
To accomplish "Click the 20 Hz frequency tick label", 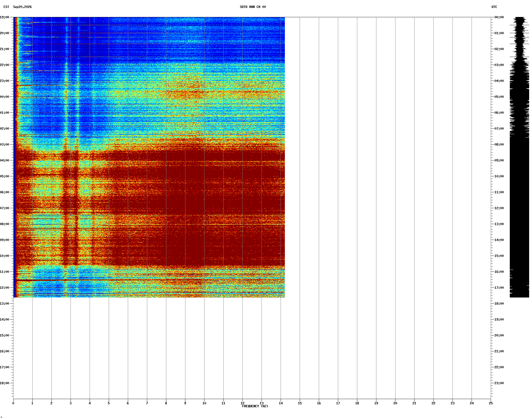I will 395,403.
